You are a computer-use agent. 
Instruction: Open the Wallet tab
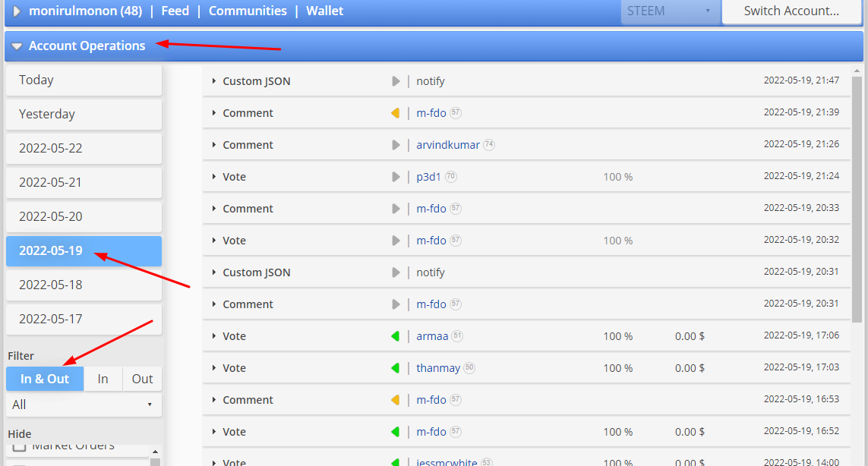click(324, 11)
